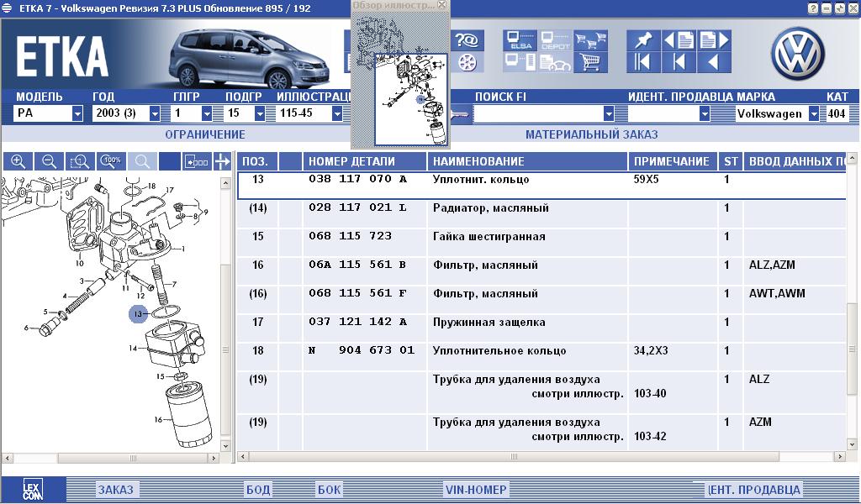This screenshot has height=504, width=861.
Task: Click the monitor-to-list transfer icon
Action: [x=520, y=63]
